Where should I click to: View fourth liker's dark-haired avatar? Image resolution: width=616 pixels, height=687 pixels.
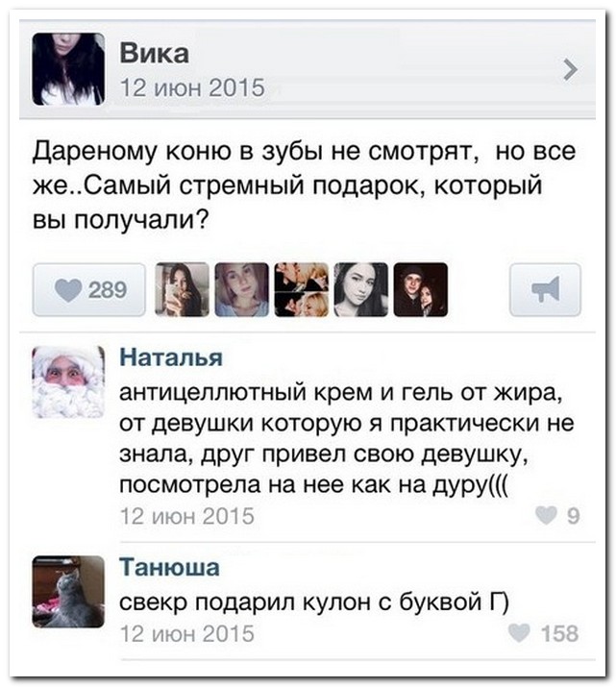(361, 289)
